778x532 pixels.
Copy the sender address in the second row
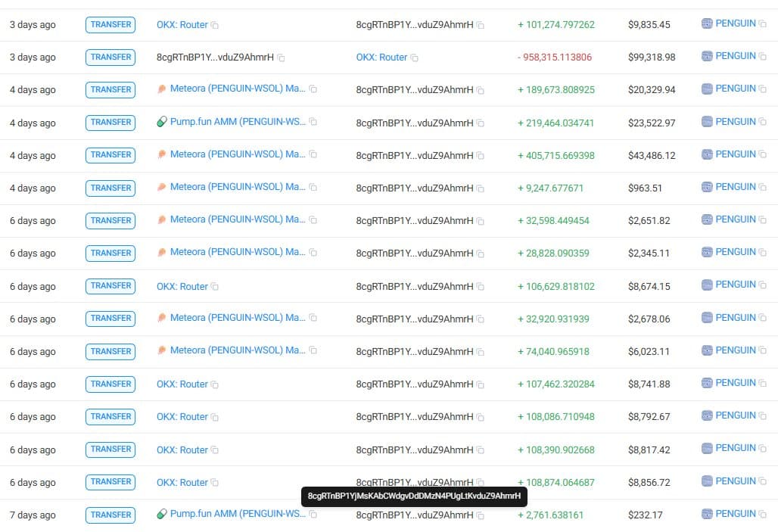click(283, 57)
